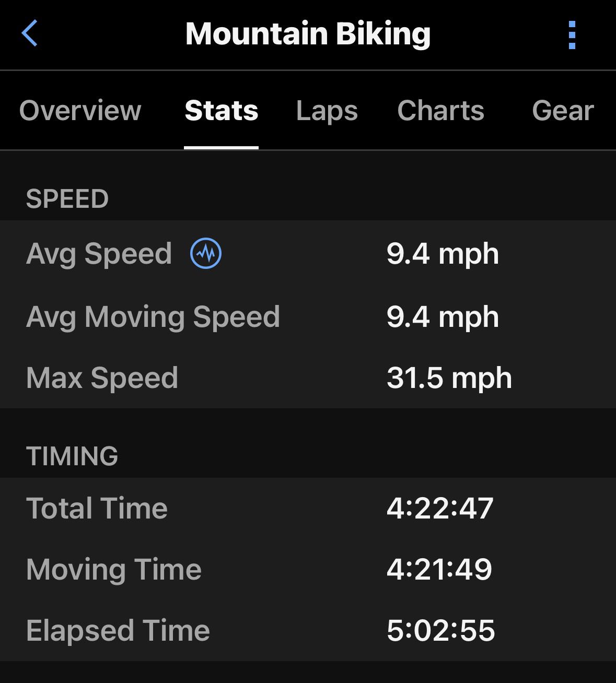Viewport: 616px width, 683px height.
Task: Select the Total Time row
Action: tap(308, 508)
